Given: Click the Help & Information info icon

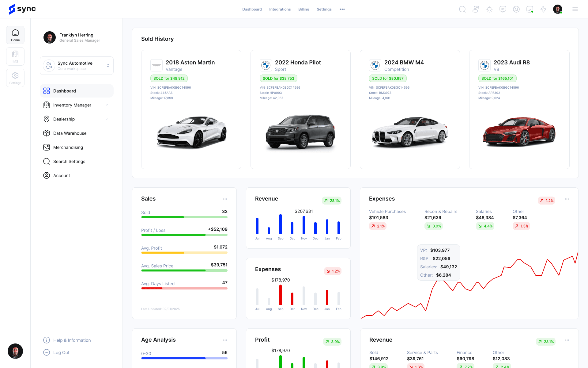Looking at the screenshot, I should click(47, 340).
